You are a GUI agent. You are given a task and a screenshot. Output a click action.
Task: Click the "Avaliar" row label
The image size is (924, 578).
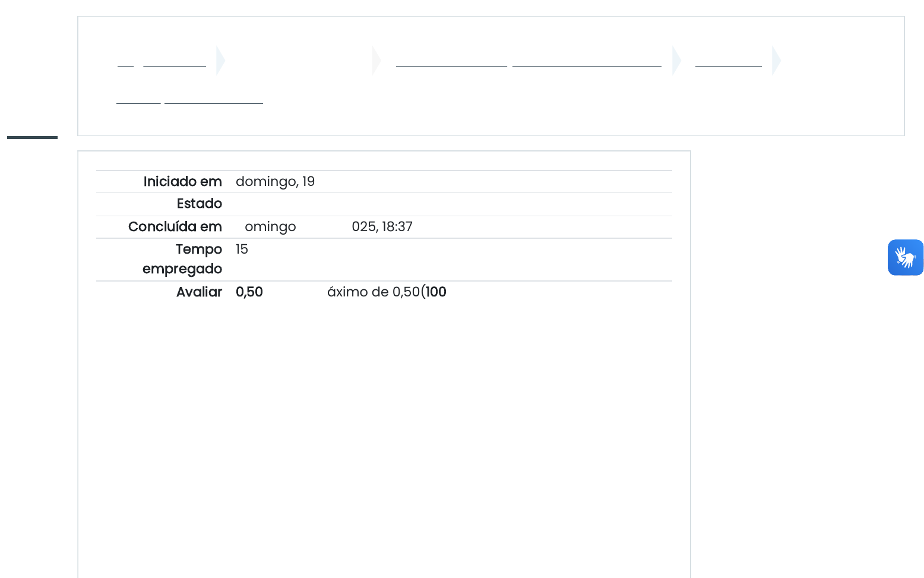pyautogui.click(x=199, y=292)
